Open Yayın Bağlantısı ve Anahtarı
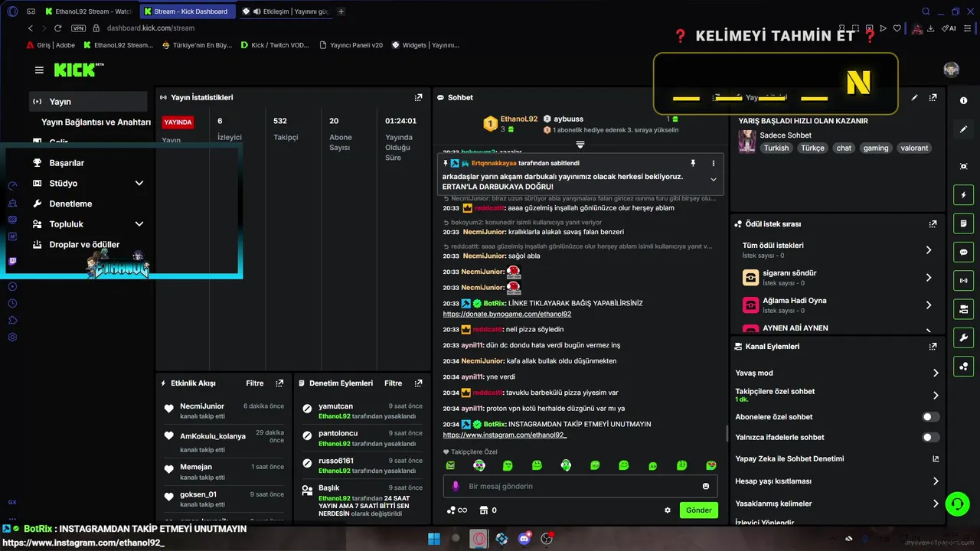The image size is (980, 551). point(96,122)
